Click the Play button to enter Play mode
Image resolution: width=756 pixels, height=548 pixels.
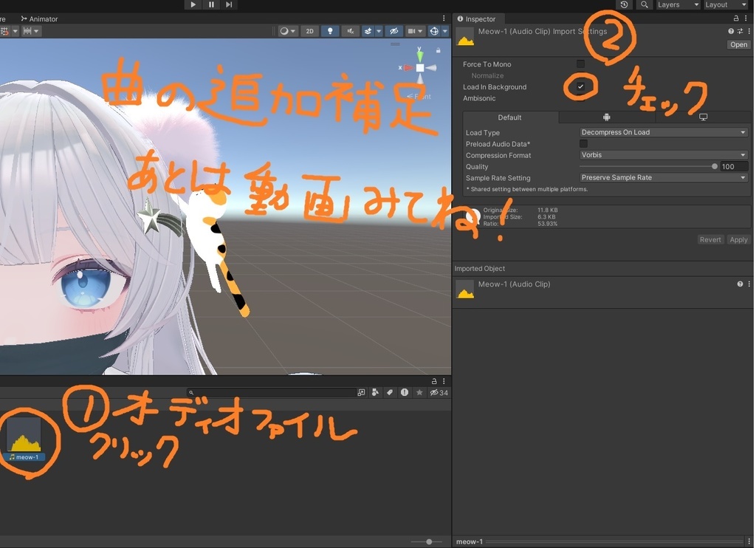[192, 4]
